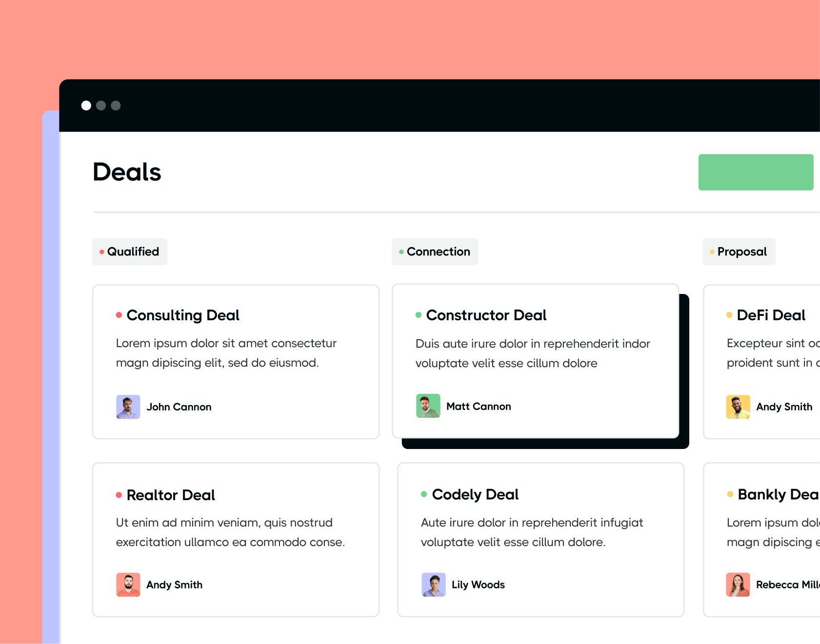This screenshot has width=820, height=644.
Task: Click the red status dot on Consulting Deal
Action: point(119,315)
